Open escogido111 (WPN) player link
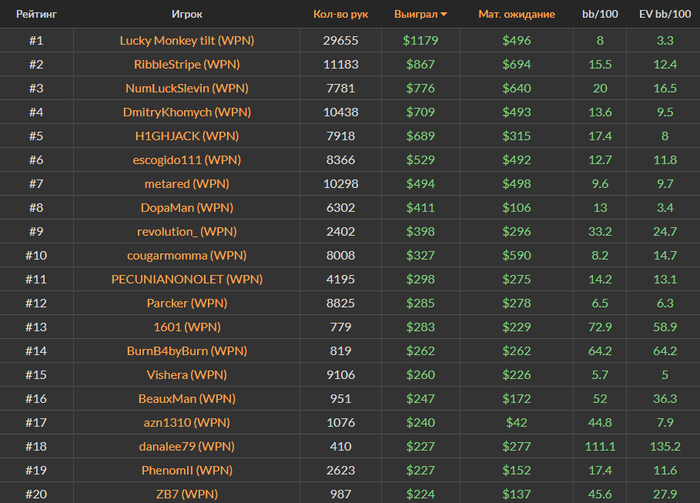Viewport: 700px width, 503px height. point(187,160)
